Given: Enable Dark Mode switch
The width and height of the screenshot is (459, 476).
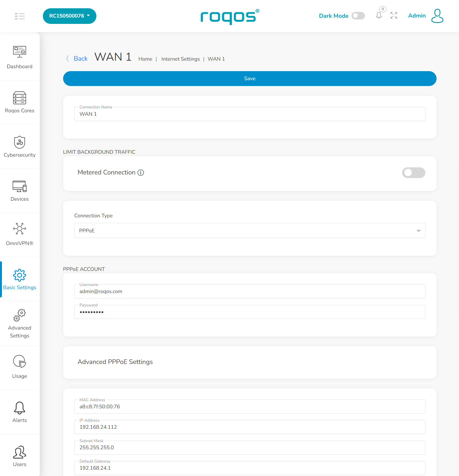Looking at the screenshot, I should (x=358, y=16).
